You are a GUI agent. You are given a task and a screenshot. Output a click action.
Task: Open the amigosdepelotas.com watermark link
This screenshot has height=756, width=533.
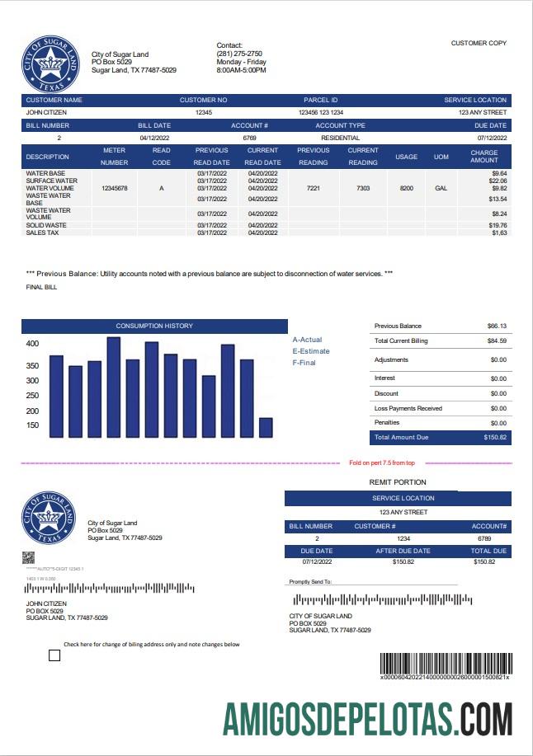367,717
